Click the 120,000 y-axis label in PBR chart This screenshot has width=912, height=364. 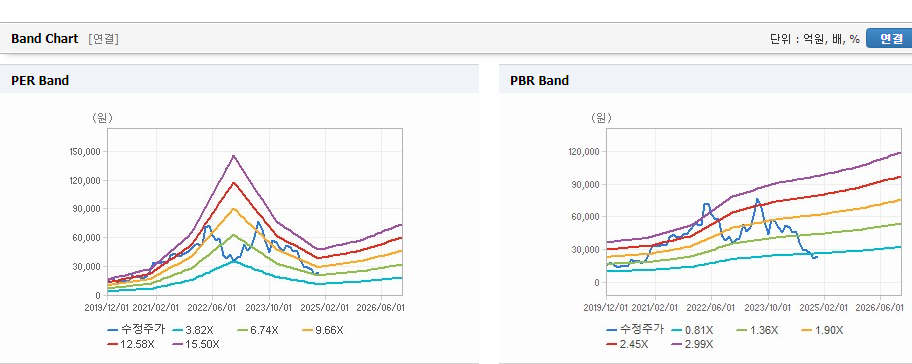coord(583,152)
